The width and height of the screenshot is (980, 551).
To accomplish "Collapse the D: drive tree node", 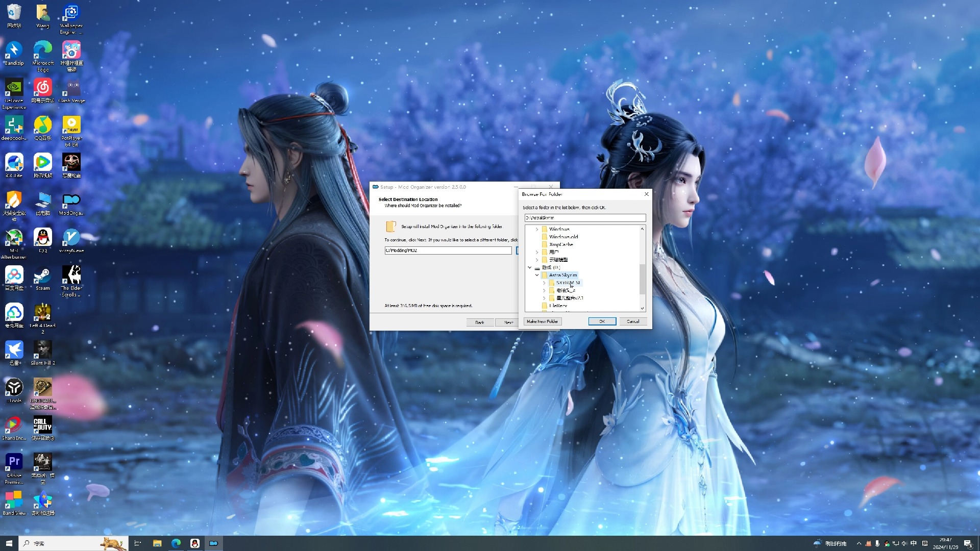I will [530, 267].
